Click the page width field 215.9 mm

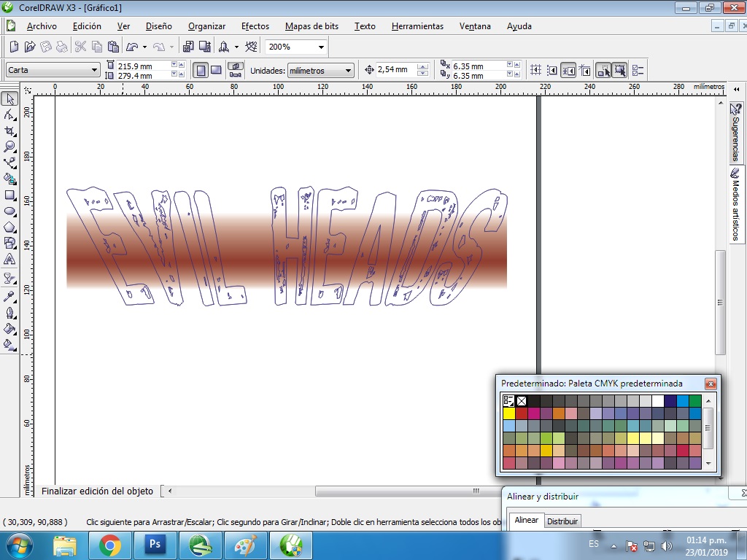pyautogui.click(x=143, y=66)
